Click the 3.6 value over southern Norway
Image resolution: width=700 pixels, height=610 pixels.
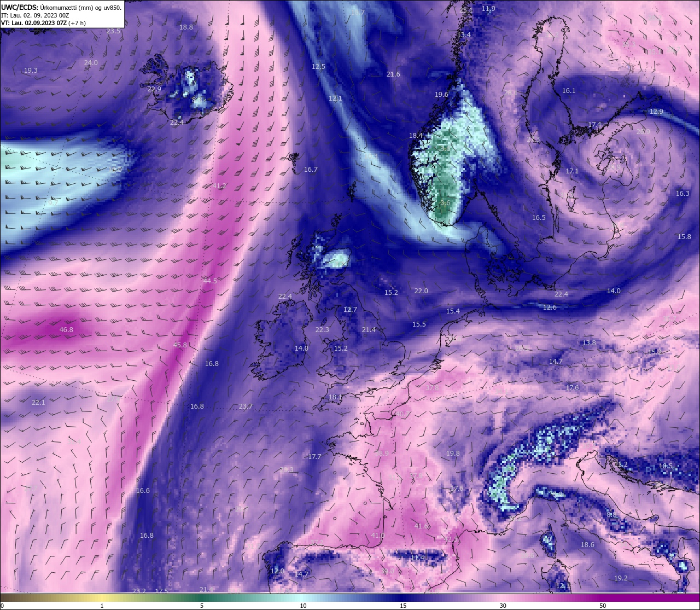(x=445, y=203)
